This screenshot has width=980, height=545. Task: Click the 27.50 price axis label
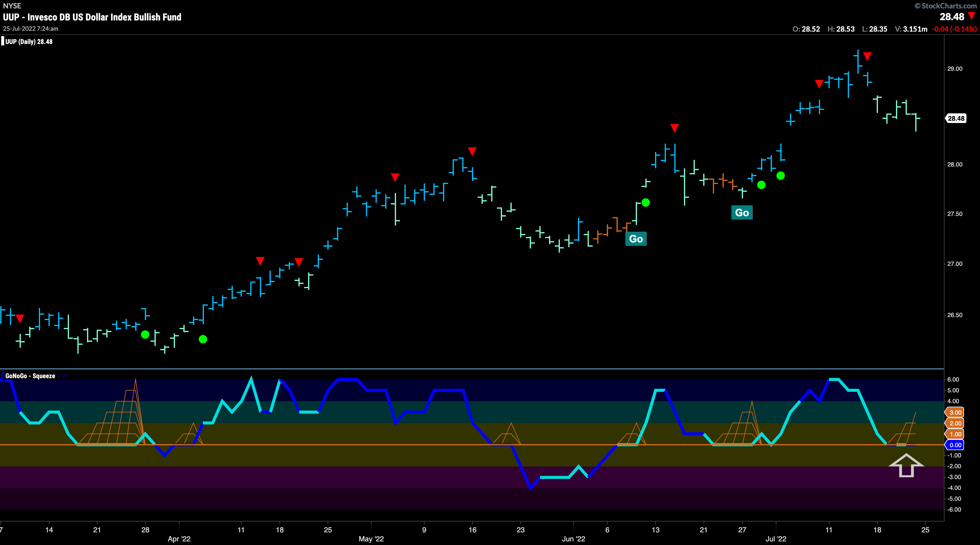tap(954, 214)
